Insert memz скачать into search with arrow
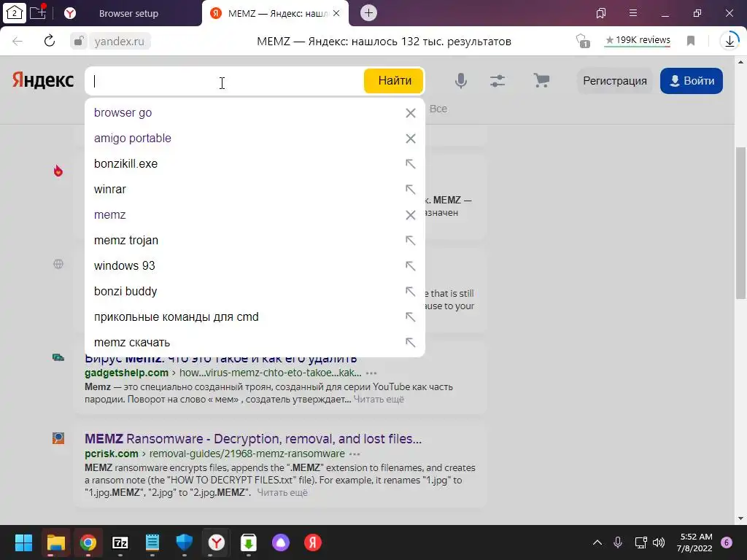Screen dimensions: 747x560 pos(410,343)
